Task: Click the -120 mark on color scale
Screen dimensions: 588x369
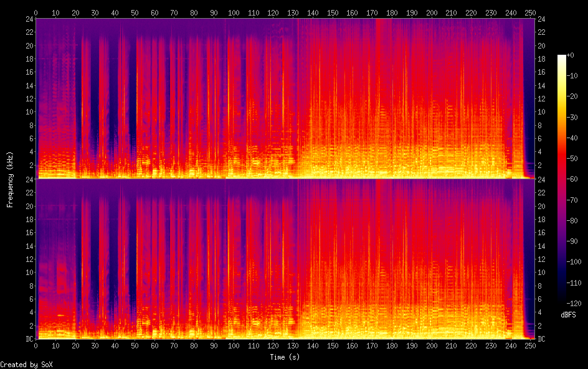Action: [x=574, y=304]
